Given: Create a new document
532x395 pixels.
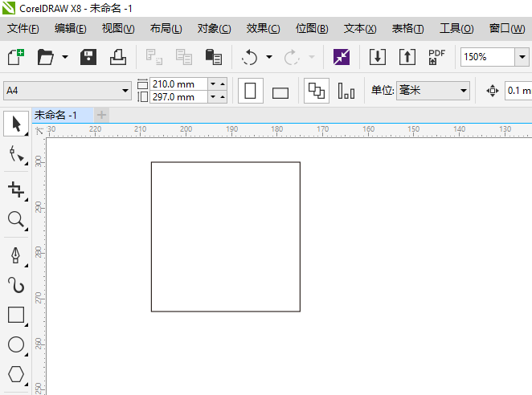Looking at the screenshot, I should (15, 57).
